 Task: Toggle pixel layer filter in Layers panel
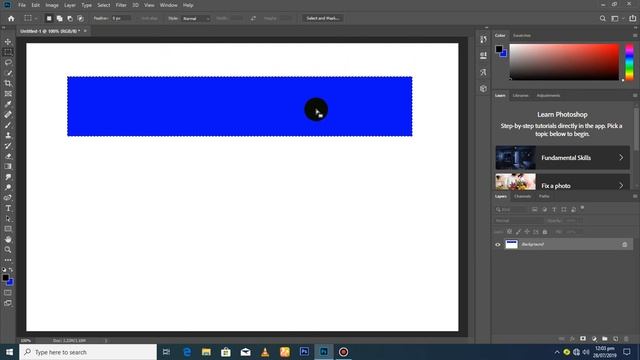[x=535, y=209]
